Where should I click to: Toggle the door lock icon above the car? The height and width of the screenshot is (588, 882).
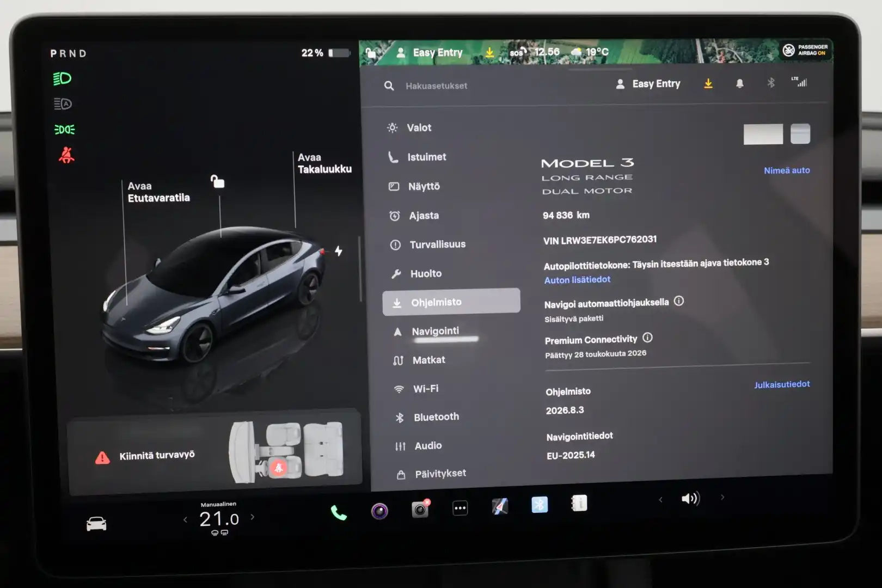click(x=217, y=181)
